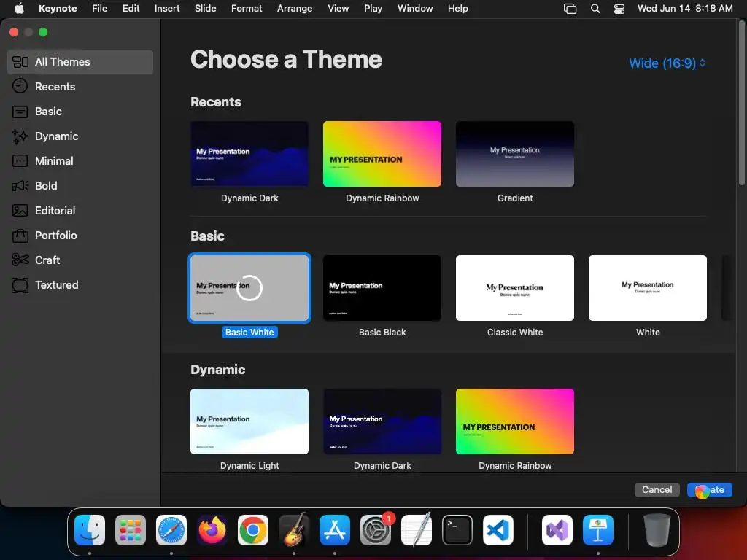Image resolution: width=747 pixels, height=560 pixels.
Task: Choose the Basic Black theme thumbnail
Action: coord(382,287)
